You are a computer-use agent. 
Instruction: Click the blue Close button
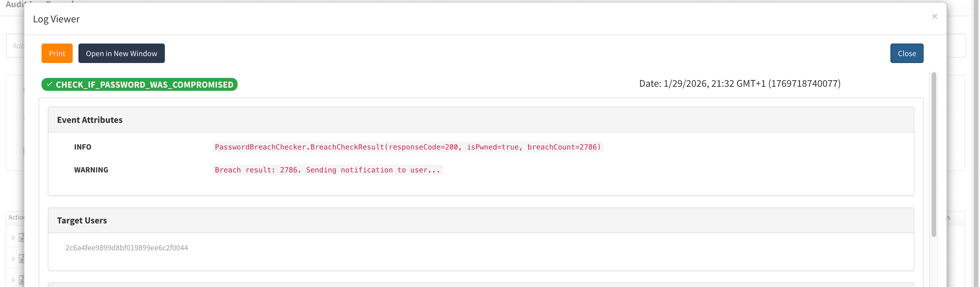tap(906, 53)
